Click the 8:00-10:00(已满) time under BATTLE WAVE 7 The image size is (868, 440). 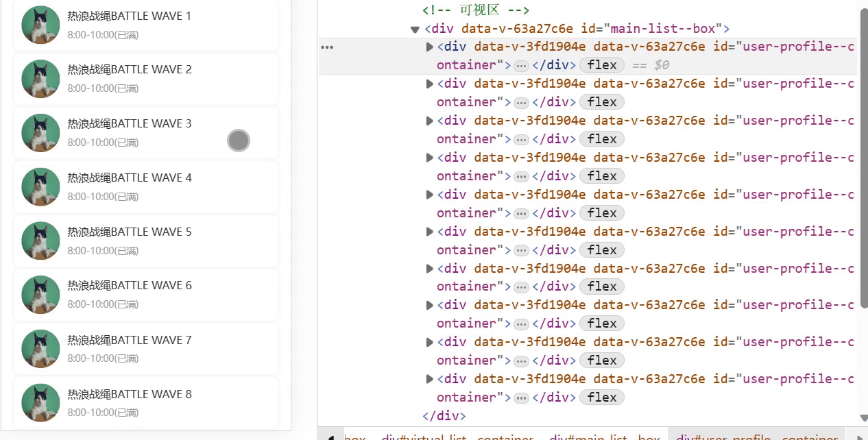click(x=103, y=358)
